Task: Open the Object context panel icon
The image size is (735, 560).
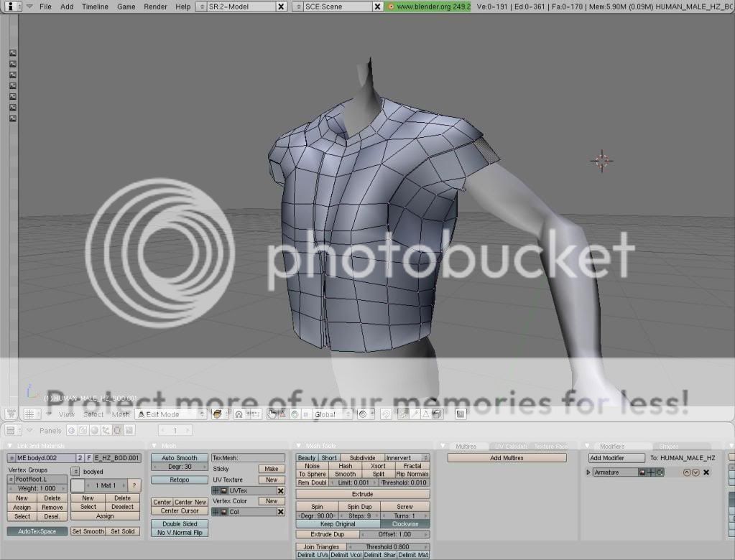Action: point(106,430)
